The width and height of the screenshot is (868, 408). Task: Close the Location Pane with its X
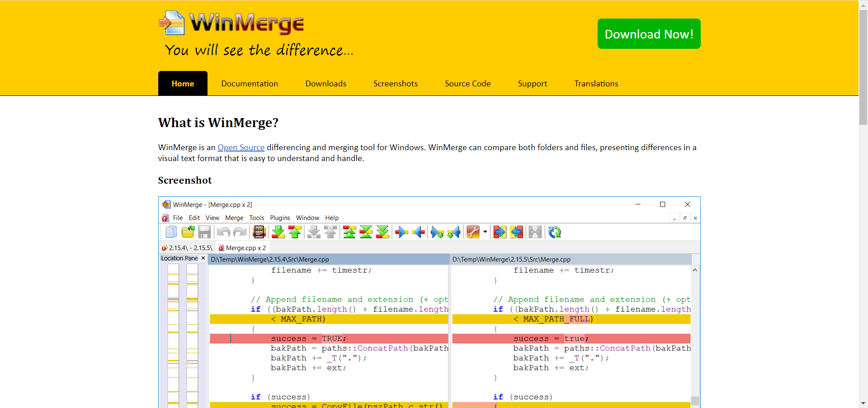click(203, 258)
